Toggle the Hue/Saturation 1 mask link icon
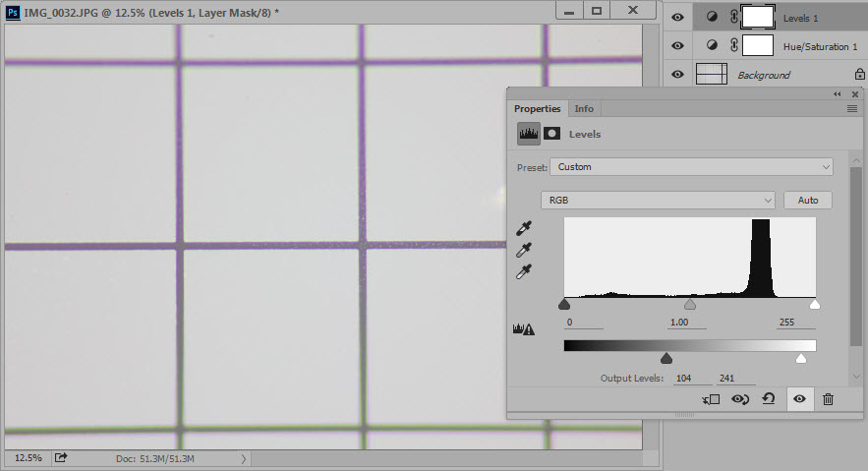 click(x=734, y=45)
